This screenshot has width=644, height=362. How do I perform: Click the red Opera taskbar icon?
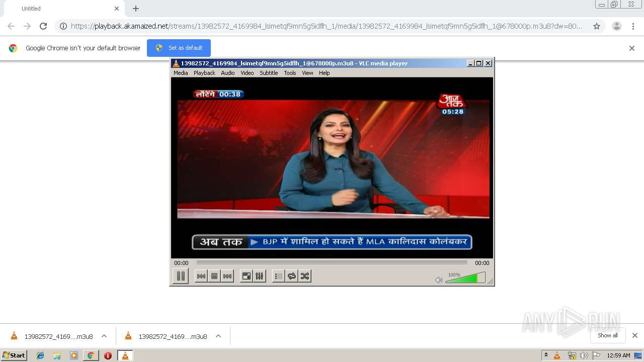pos(108,355)
